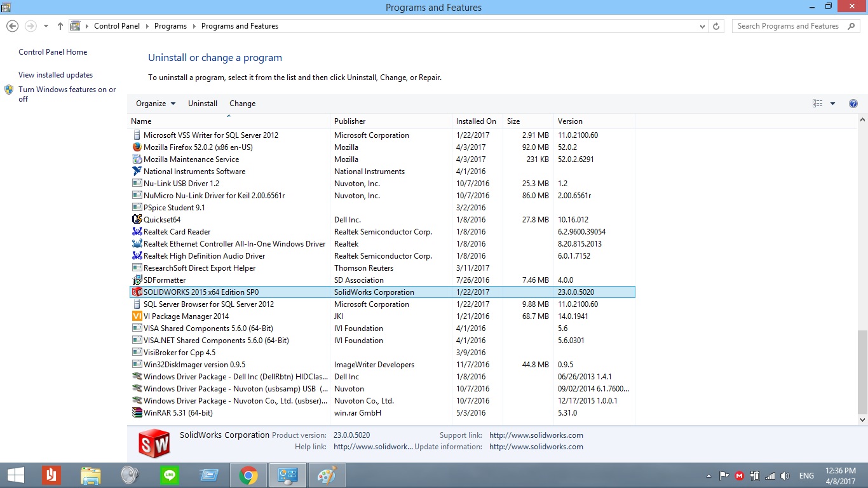The height and width of the screenshot is (488, 868).
Task: Click the view layout icon in the toolbar
Action: 818,104
